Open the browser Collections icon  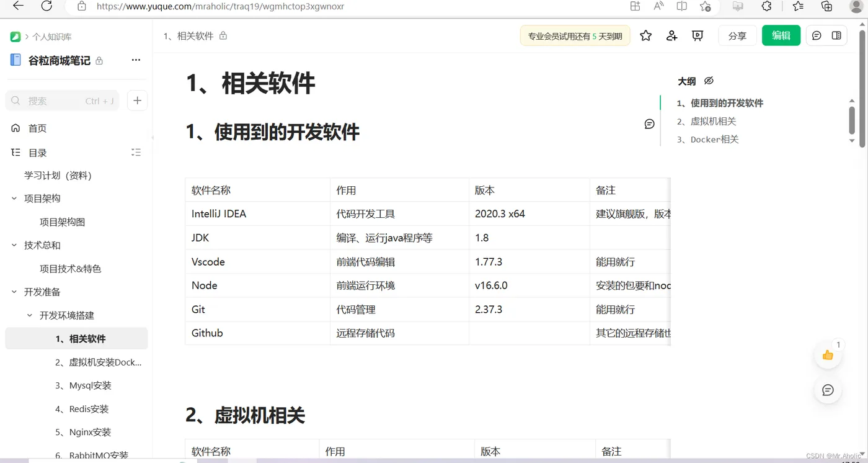(826, 6)
